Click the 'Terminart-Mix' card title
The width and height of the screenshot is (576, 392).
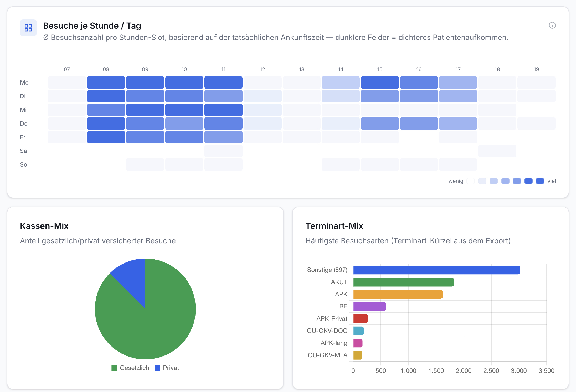point(334,226)
